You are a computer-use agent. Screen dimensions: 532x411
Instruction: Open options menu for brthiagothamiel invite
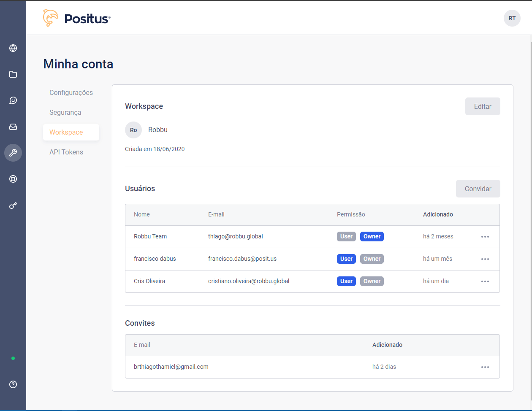(x=485, y=367)
